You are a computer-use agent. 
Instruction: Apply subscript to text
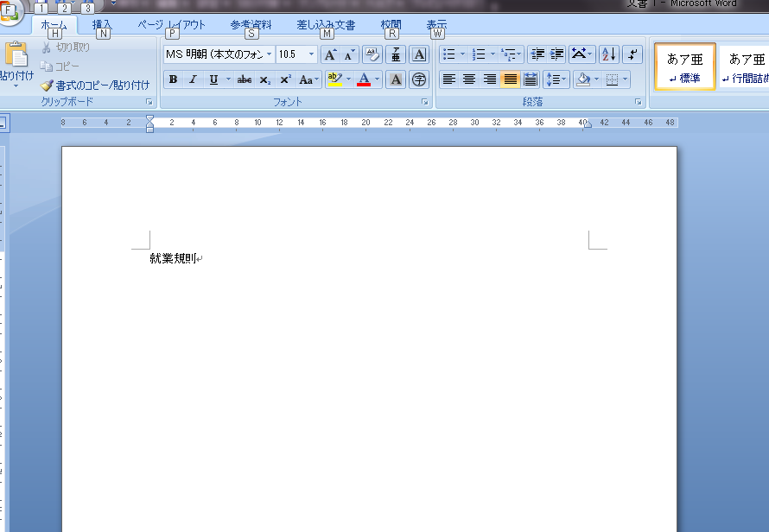click(265, 79)
